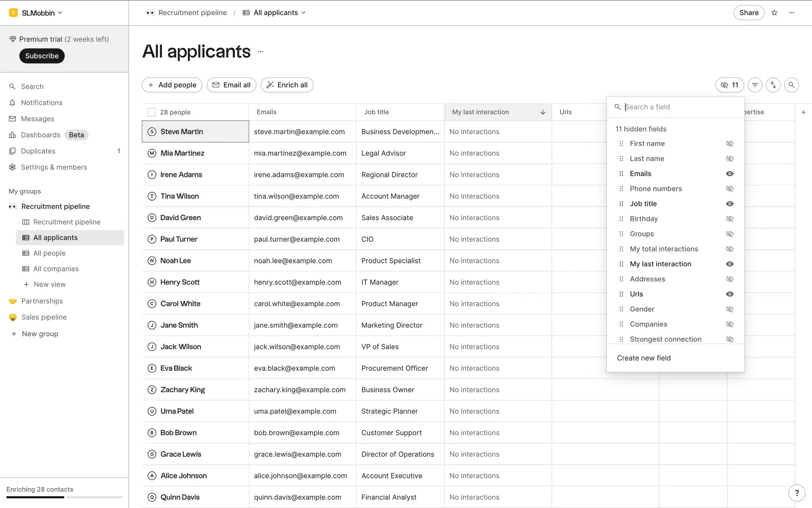
Task: Check the select-all 28 people checkbox
Action: tap(151, 112)
